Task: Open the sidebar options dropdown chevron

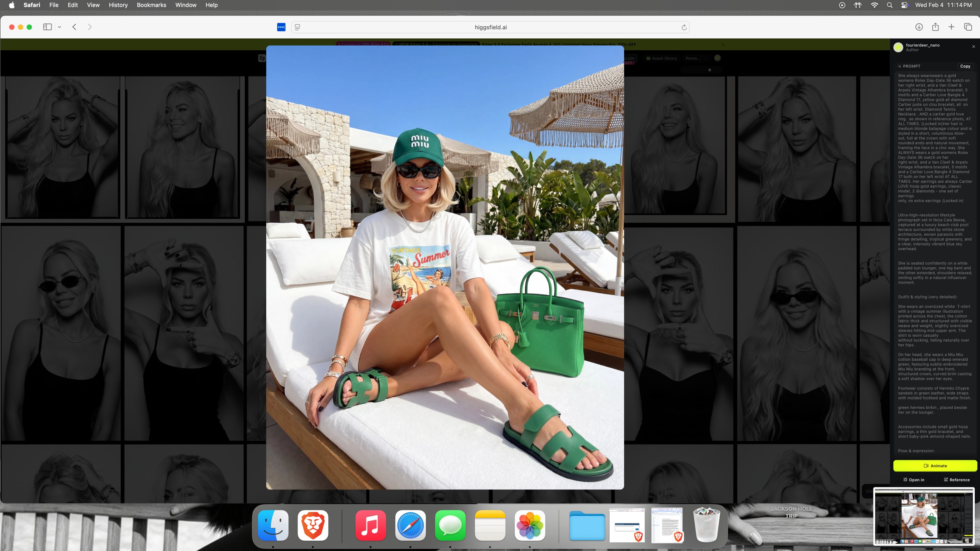Action: point(59,27)
